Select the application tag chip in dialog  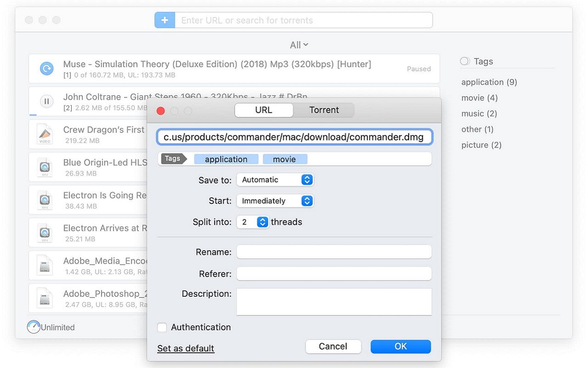point(226,159)
